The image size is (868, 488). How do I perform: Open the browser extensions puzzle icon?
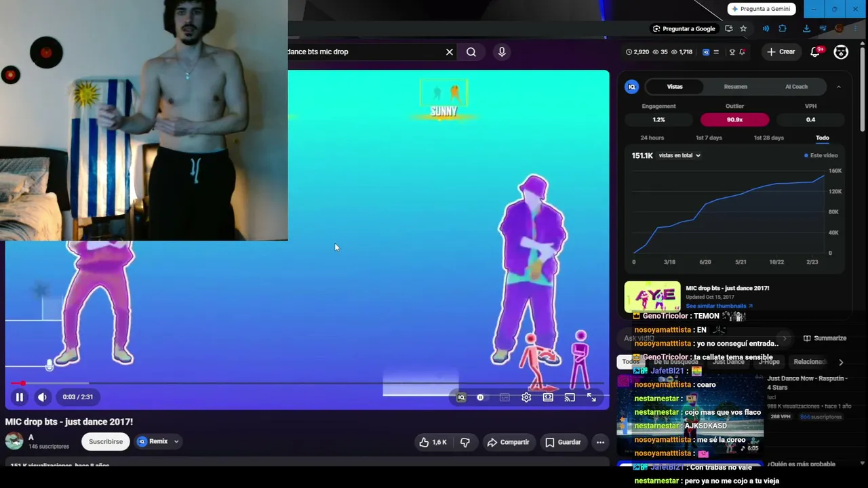[x=783, y=28]
